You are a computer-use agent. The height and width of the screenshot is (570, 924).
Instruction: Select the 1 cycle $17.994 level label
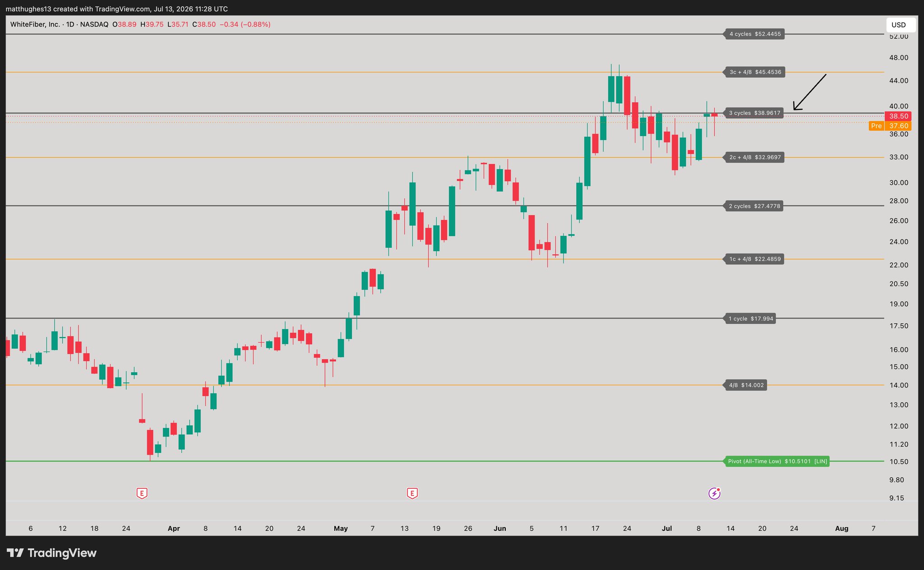click(751, 319)
